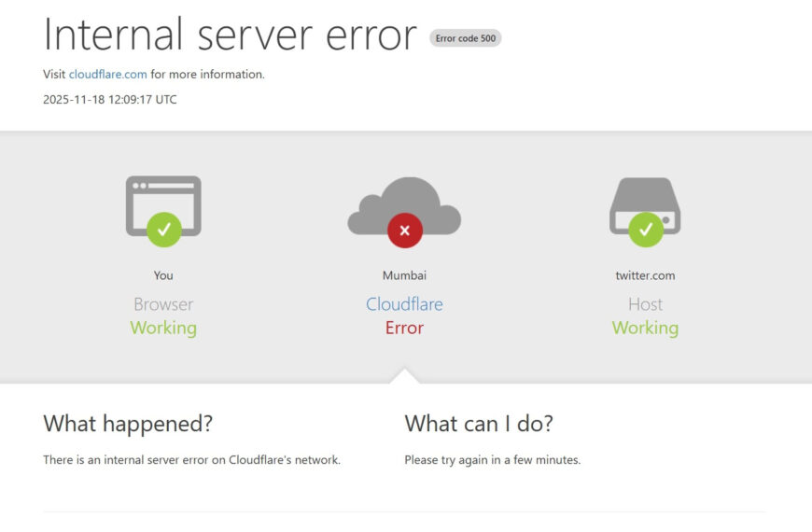Image resolution: width=812 pixels, height=532 pixels.
Task: Click the 'twitter.com' host label
Action: click(x=645, y=275)
